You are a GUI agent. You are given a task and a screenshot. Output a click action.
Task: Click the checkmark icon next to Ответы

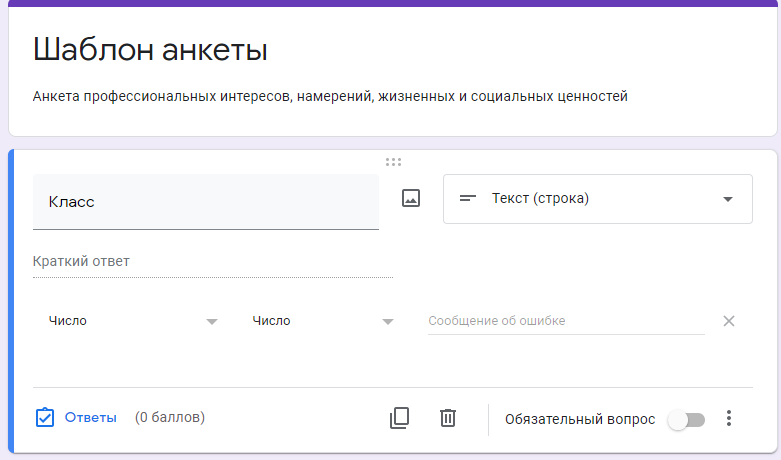point(44,418)
